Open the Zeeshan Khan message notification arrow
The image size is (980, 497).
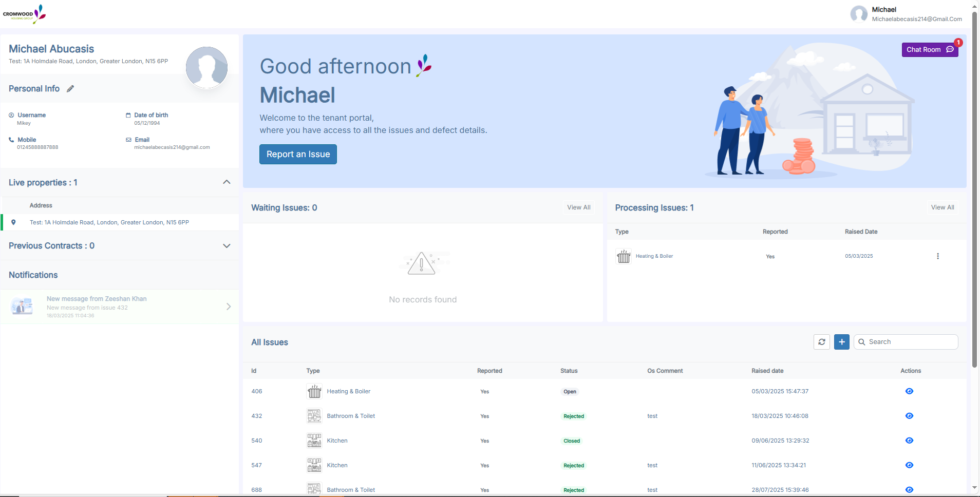tap(229, 307)
